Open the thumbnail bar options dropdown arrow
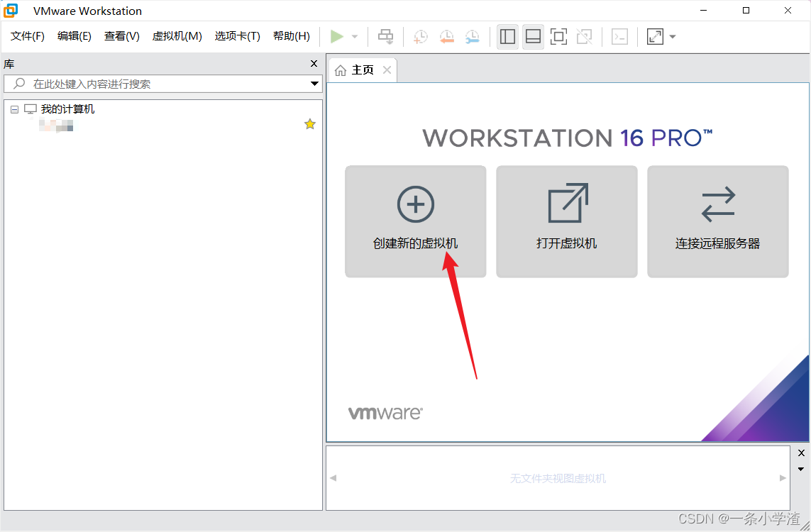 click(801, 470)
